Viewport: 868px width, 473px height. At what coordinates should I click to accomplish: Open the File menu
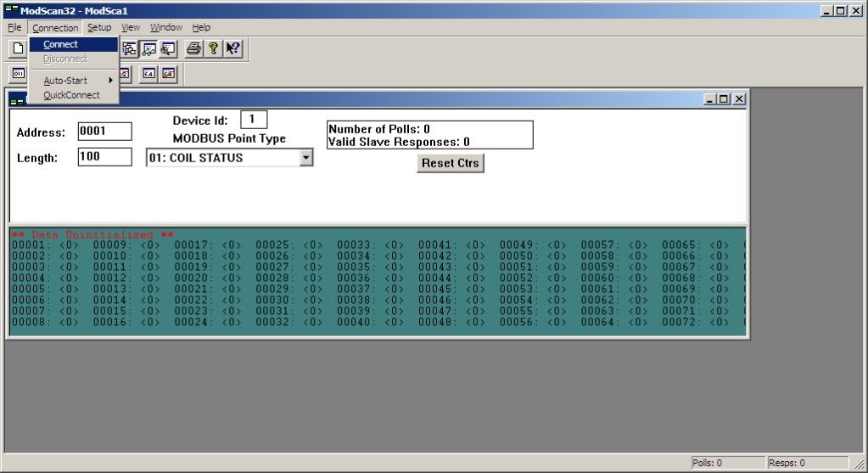[x=15, y=27]
